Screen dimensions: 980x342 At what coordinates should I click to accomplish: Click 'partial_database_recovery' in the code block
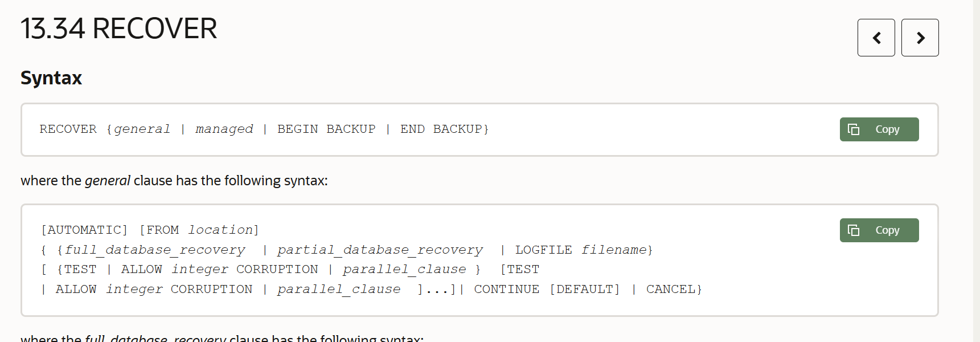380,250
